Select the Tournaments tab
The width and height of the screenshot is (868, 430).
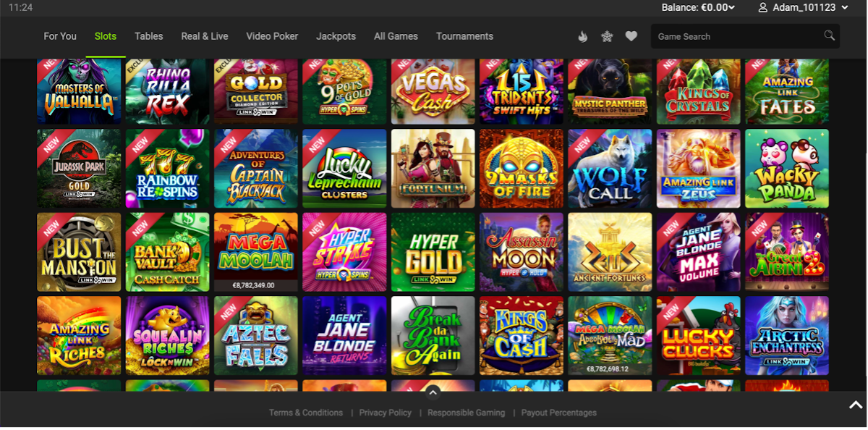(464, 36)
